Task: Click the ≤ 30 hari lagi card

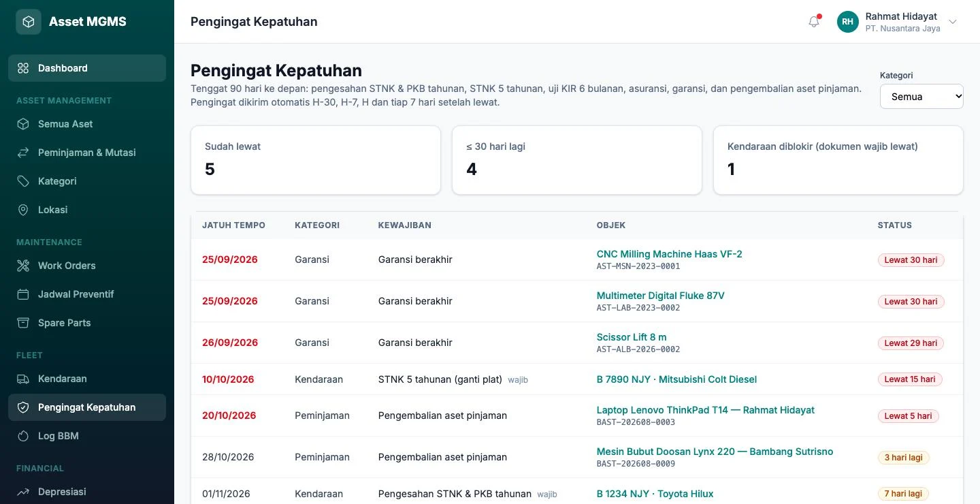Action: (x=577, y=160)
